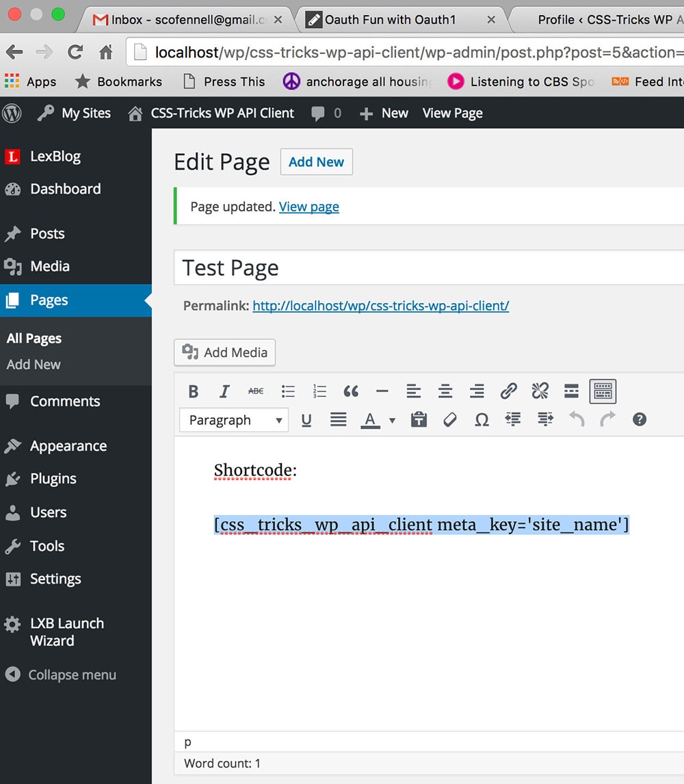
Task: Click the insert/edit link icon
Action: [x=508, y=391]
